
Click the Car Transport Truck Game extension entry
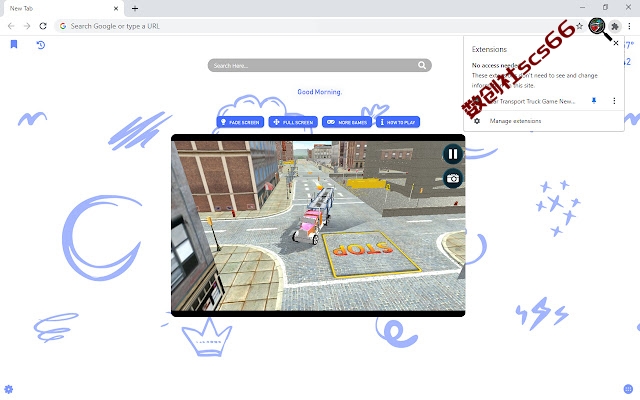[x=532, y=101]
